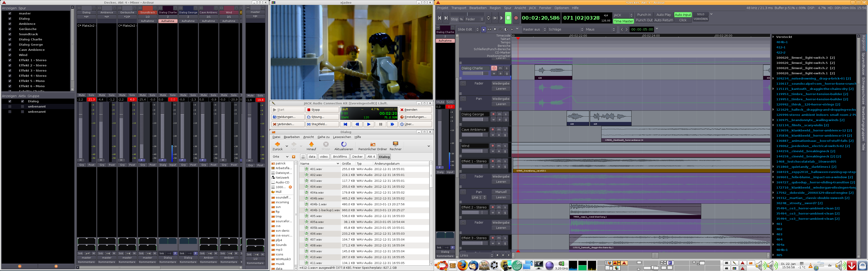Open Orte side pane dropdown
The height and width of the screenshot is (271, 868).
(280, 157)
